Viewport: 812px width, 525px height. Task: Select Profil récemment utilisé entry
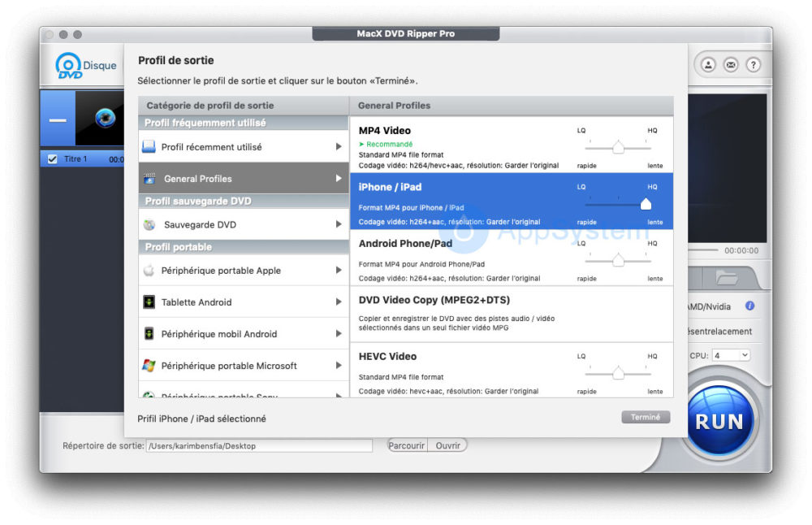point(244,147)
